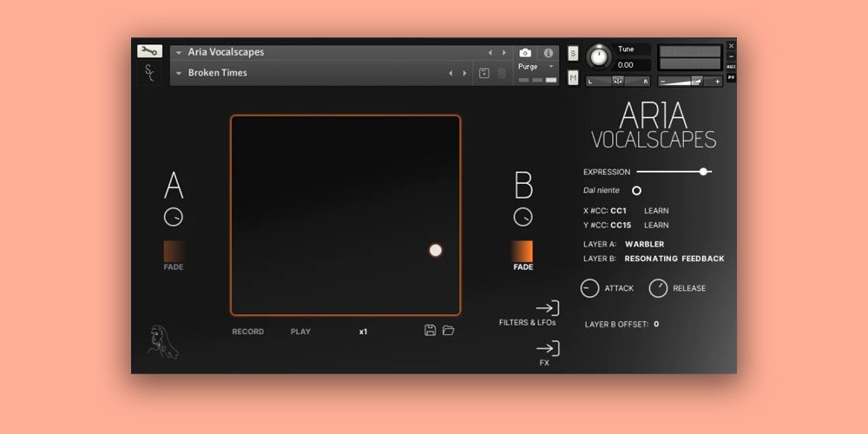The height and width of the screenshot is (434, 868).
Task: Toggle the Dal niente option
Action: point(636,190)
